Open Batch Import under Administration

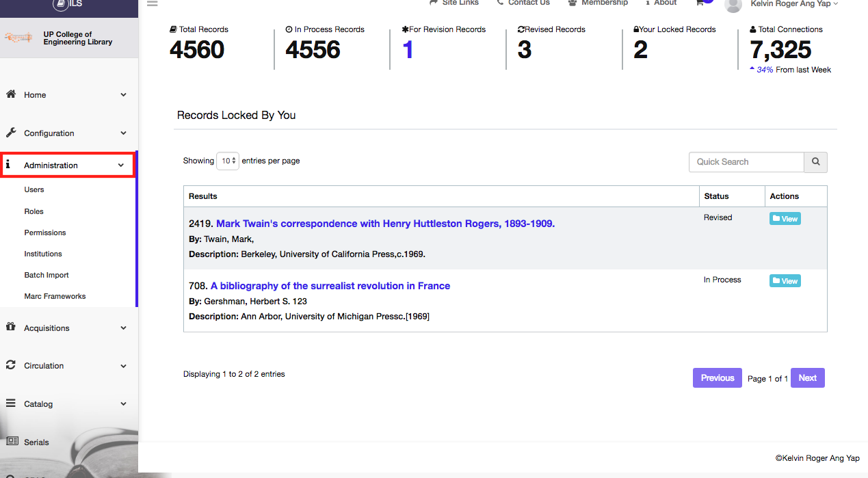click(x=47, y=275)
